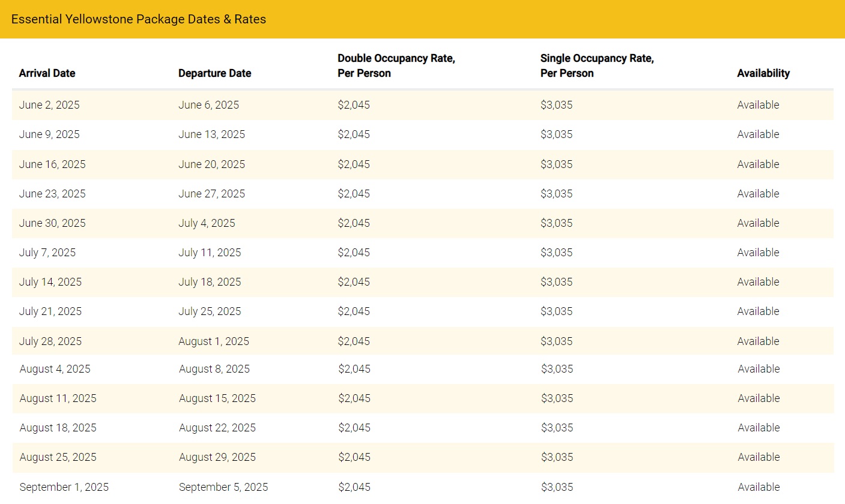The image size is (845, 504).
Task: Select the September 1, 2025 arrival date
Action: [64, 487]
